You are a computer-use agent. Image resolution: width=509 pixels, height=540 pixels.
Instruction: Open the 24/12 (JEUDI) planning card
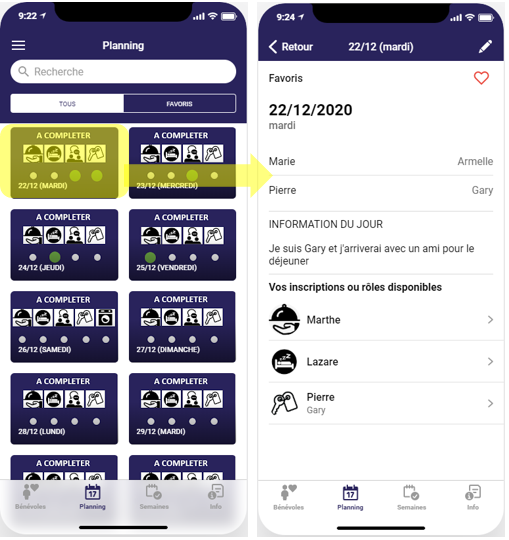[x=64, y=245]
